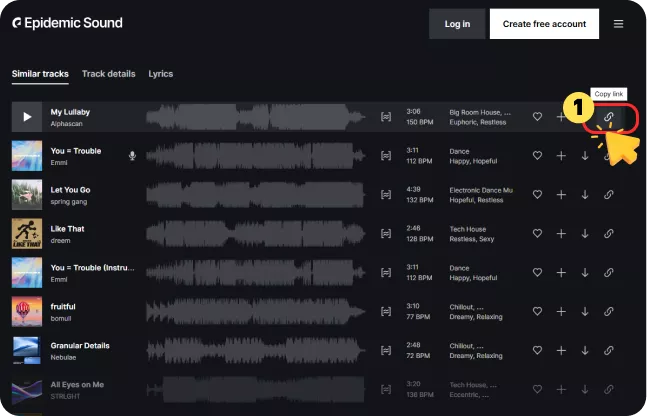Open All Eyes on Me track title
The height and width of the screenshot is (416, 647).
point(77,385)
